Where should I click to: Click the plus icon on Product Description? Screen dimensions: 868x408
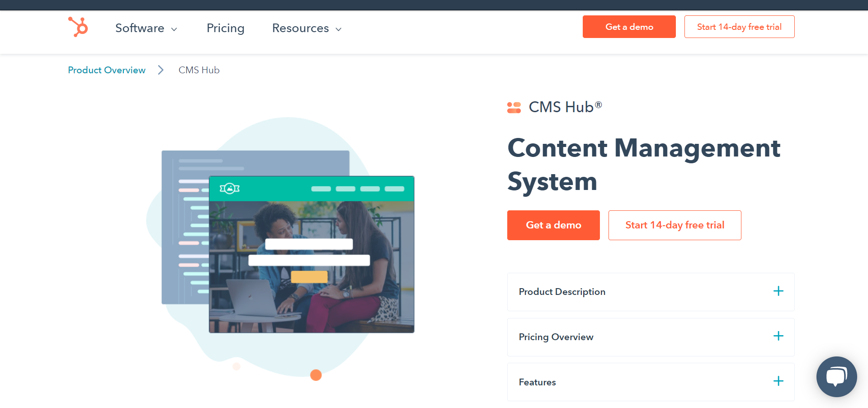coord(778,291)
